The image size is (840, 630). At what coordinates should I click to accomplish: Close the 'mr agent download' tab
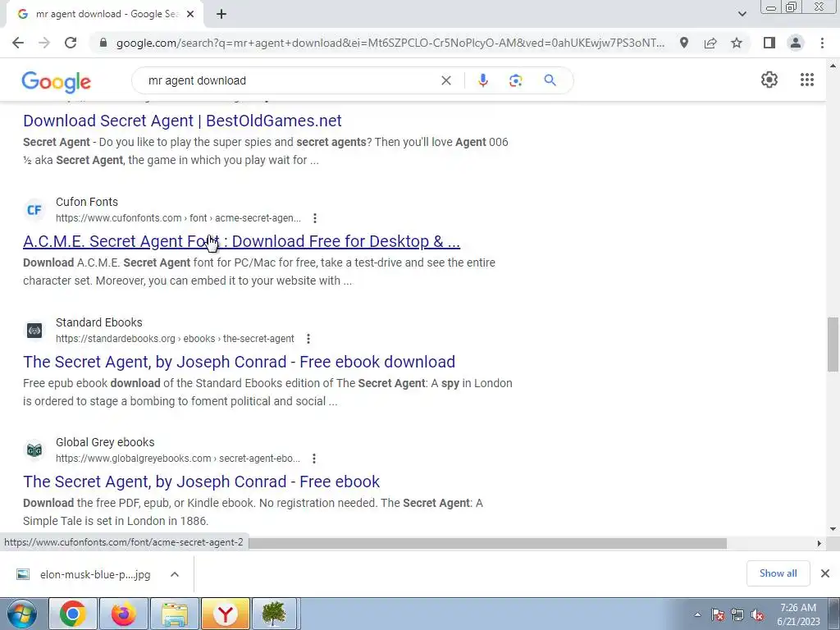[x=190, y=15]
